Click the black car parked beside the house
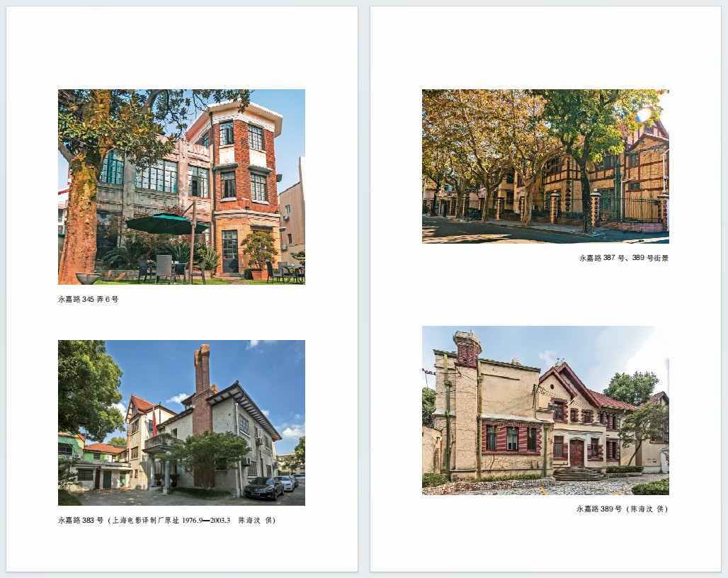Image resolution: width=728 pixels, height=578 pixels. point(263,487)
